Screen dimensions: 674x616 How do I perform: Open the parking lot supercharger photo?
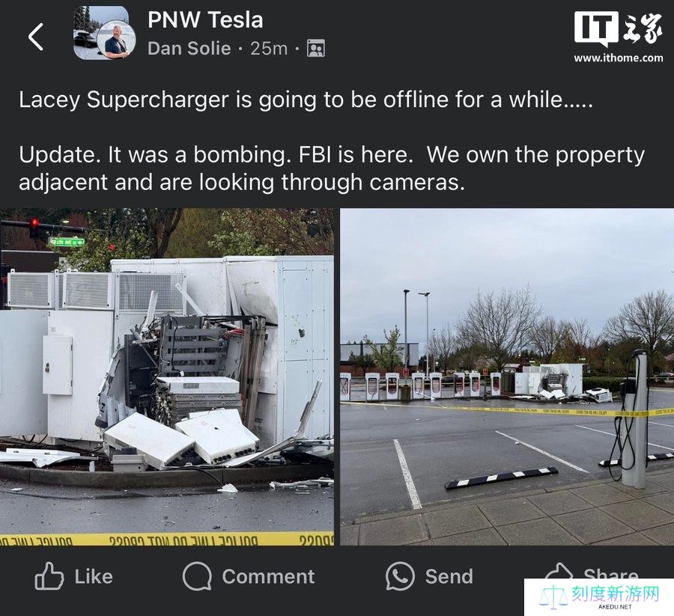click(x=507, y=376)
